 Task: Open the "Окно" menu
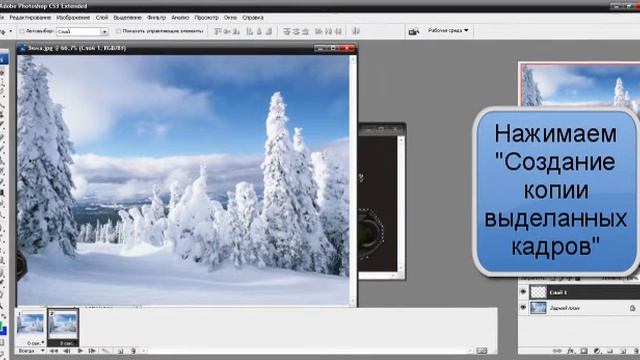click(230, 18)
